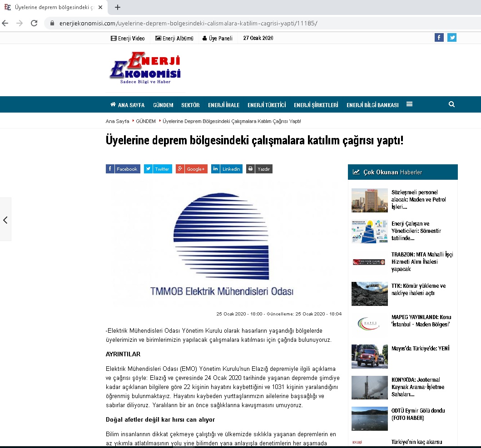Click the search magnifier icon
Screen dimensions: 481x448
(x=451, y=104)
